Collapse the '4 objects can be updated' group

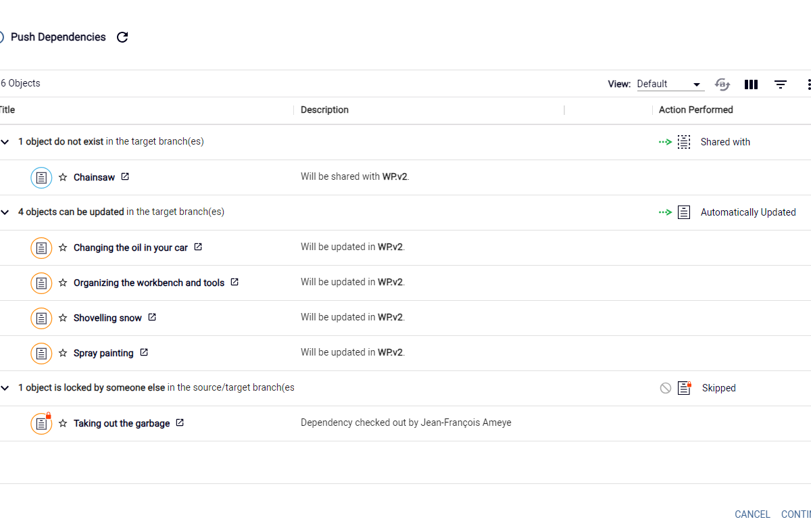[x=5, y=212]
